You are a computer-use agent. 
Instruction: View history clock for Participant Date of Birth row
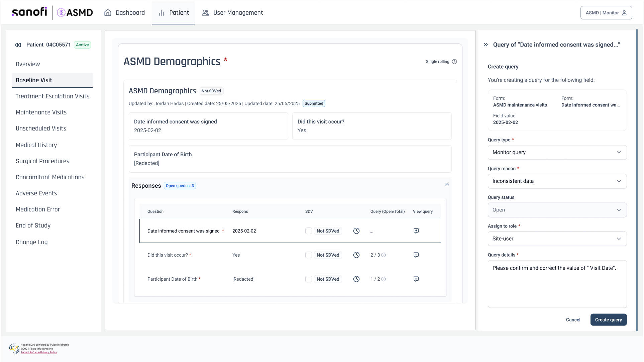(x=356, y=279)
